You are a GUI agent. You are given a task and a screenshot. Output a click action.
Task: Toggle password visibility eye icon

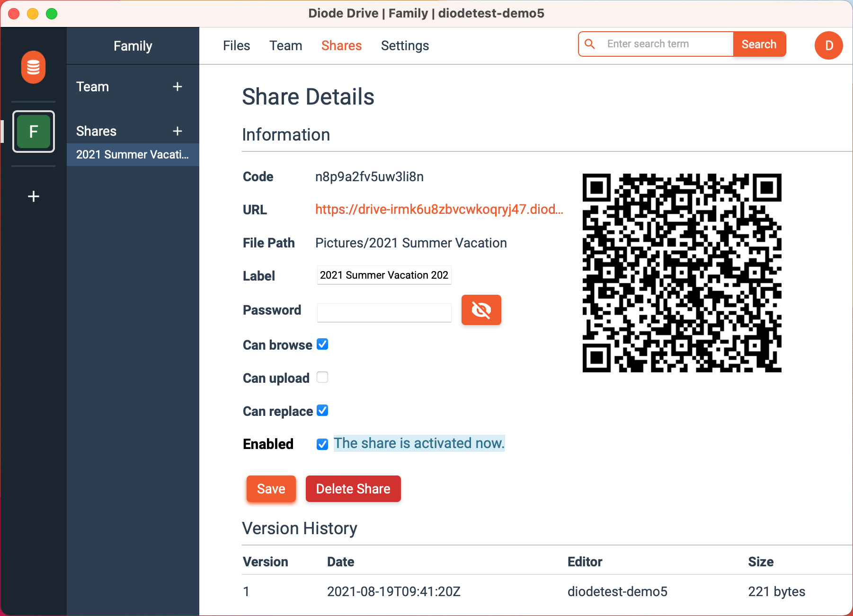(481, 310)
